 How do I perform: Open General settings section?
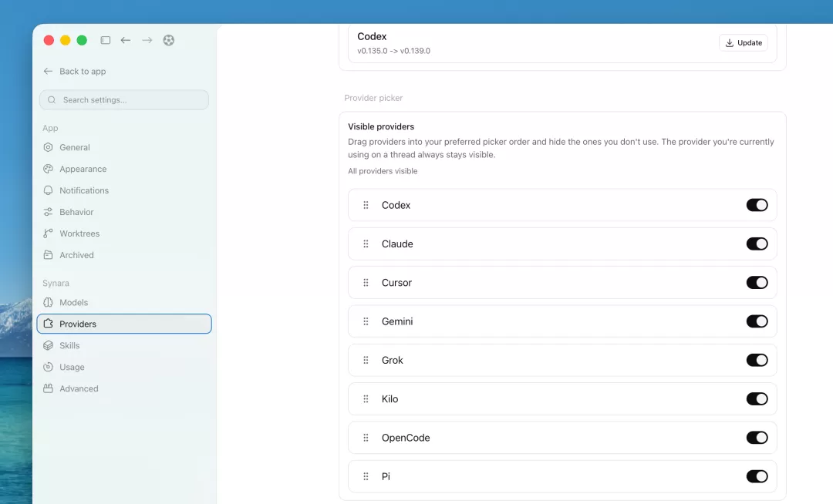[x=124, y=147]
